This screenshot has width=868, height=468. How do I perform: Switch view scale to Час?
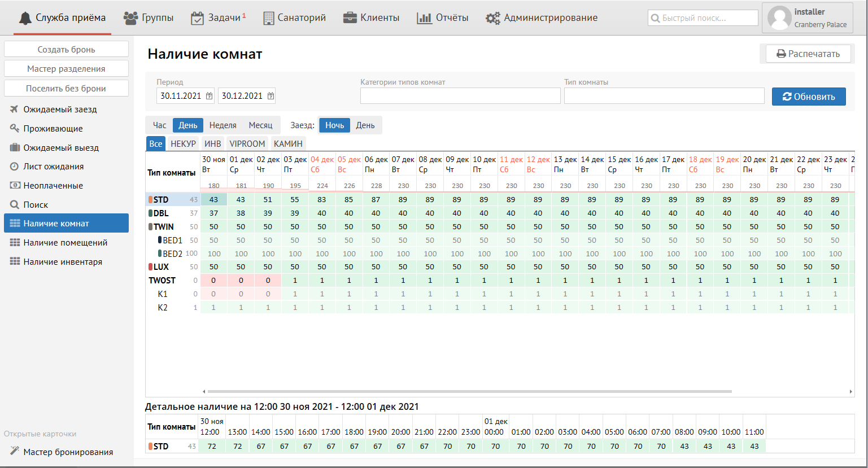click(x=160, y=125)
